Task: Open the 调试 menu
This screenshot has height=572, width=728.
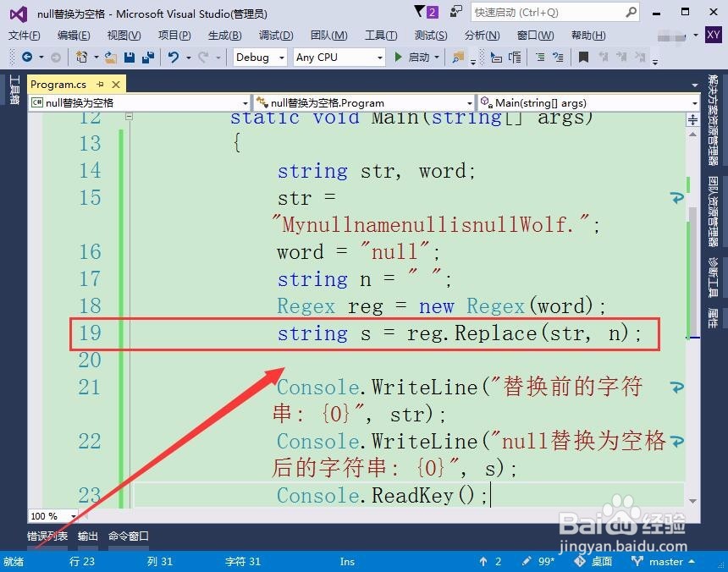Action: coord(275,35)
